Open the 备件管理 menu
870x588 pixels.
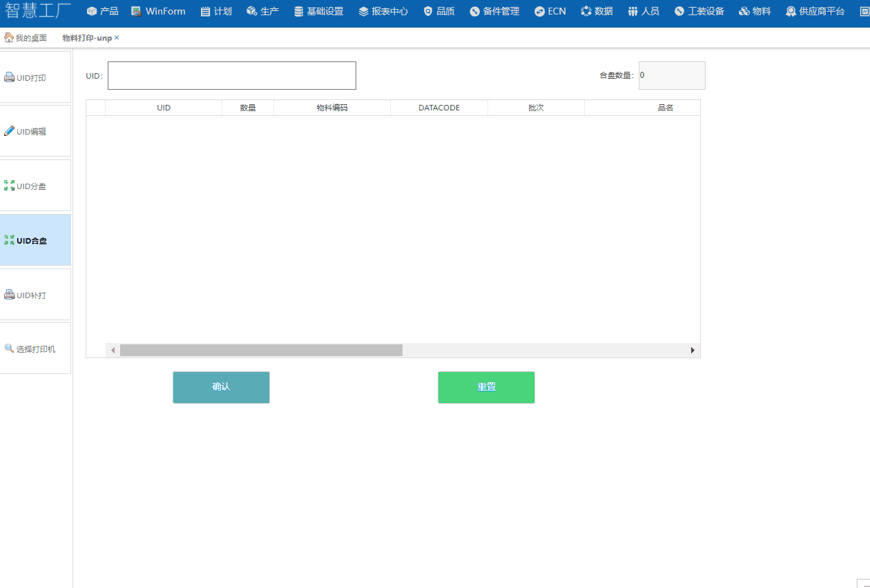(x=494, y=12)
